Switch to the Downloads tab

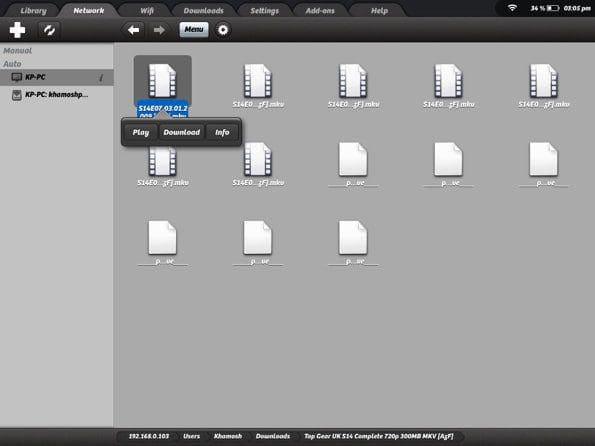coord(203,11)
